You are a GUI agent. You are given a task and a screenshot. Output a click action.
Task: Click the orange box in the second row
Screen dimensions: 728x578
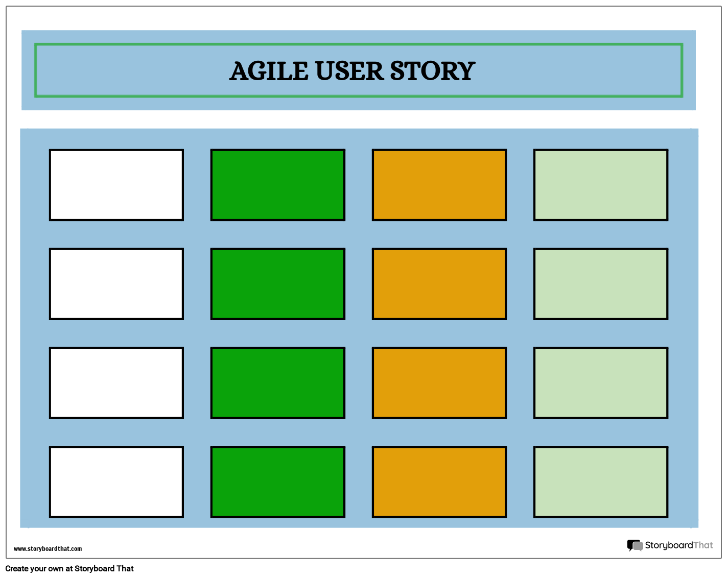(439, 284)
